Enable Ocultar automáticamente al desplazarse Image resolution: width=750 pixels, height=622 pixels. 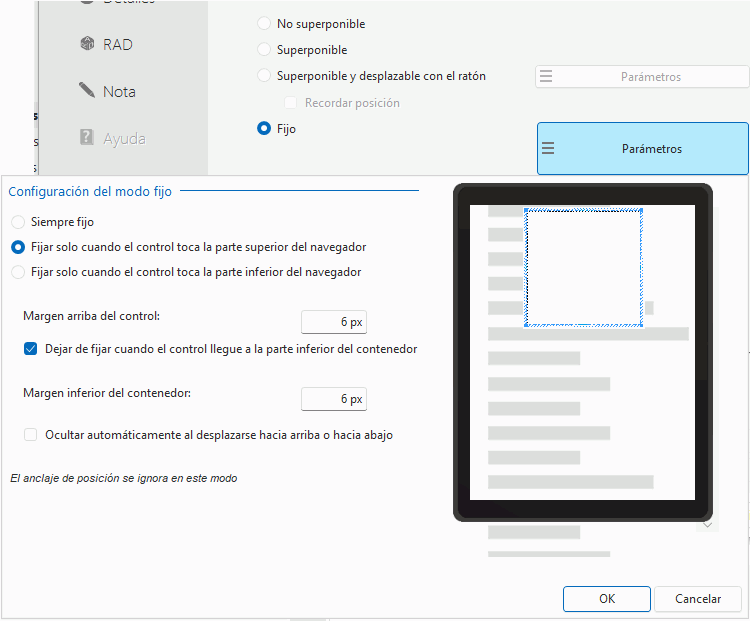[31, 435]
